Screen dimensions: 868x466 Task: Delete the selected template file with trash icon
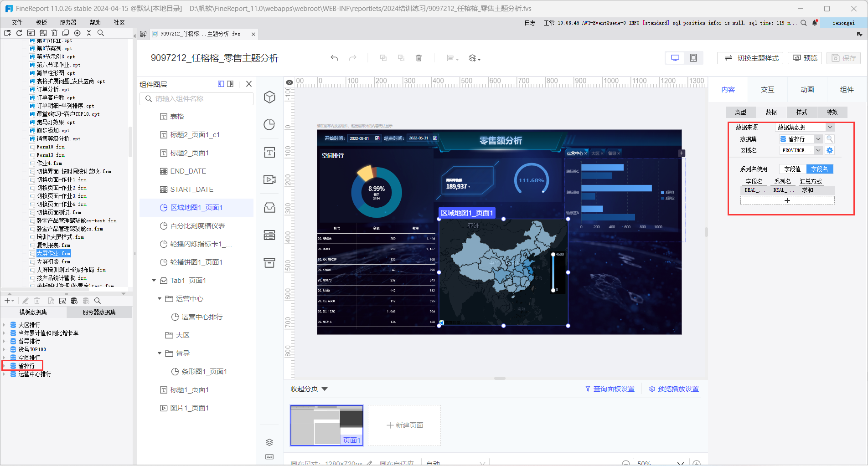pyautogui.click(x=54, y=33)
